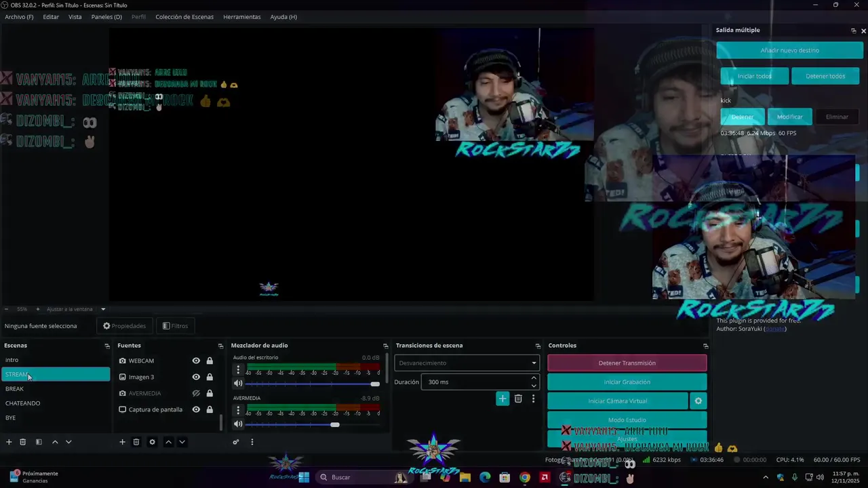The width and height of the screenshot is (868, 488).
Task: Open preview scaling dropdown arrow
Action: (x=103, y=309)
